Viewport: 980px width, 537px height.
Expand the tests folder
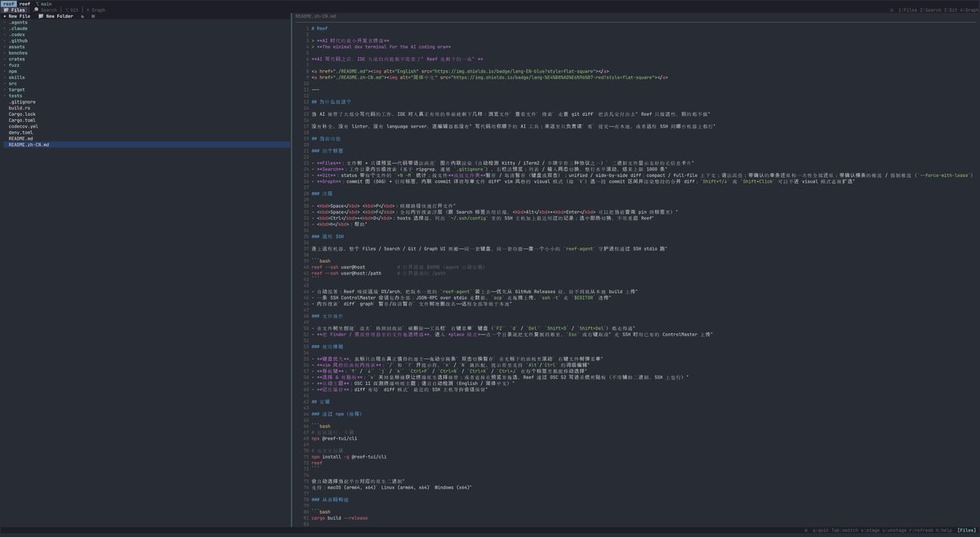coord(15,95)
